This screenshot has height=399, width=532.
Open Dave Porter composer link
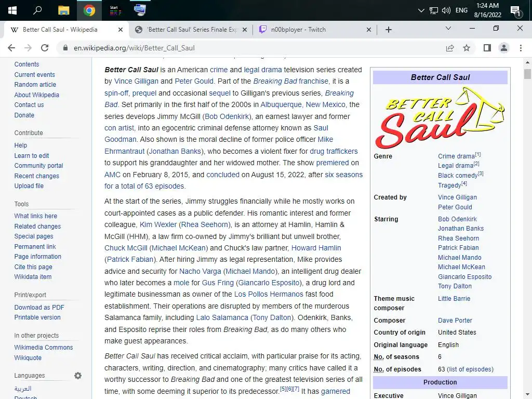coord(455,320)
